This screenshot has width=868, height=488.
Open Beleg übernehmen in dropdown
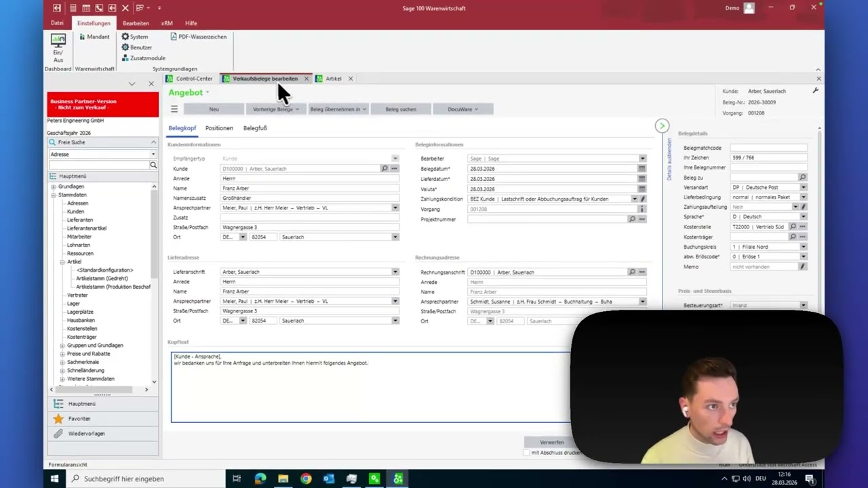(338, 108)
